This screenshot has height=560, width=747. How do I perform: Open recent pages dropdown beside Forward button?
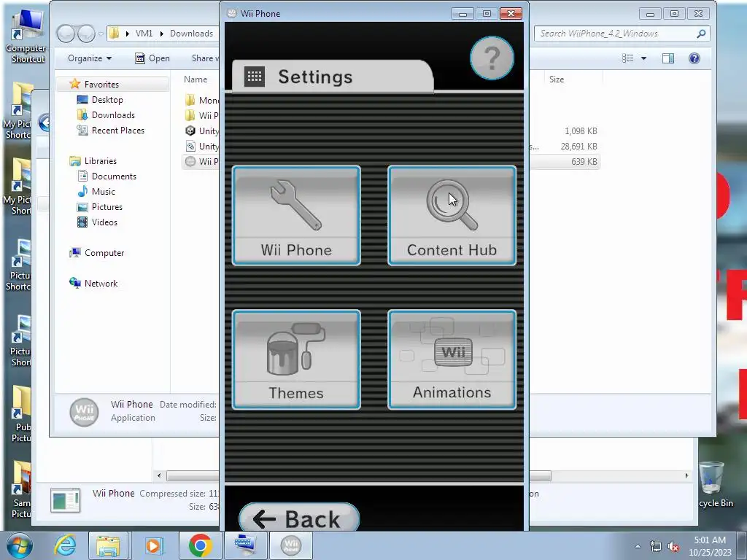pyautogui.click(x=101, y=34)
